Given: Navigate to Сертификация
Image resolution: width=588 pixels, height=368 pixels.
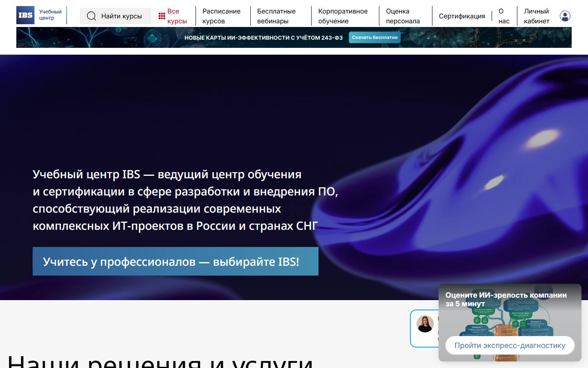Looking at the screenshot, I should [x=462, y=16].
